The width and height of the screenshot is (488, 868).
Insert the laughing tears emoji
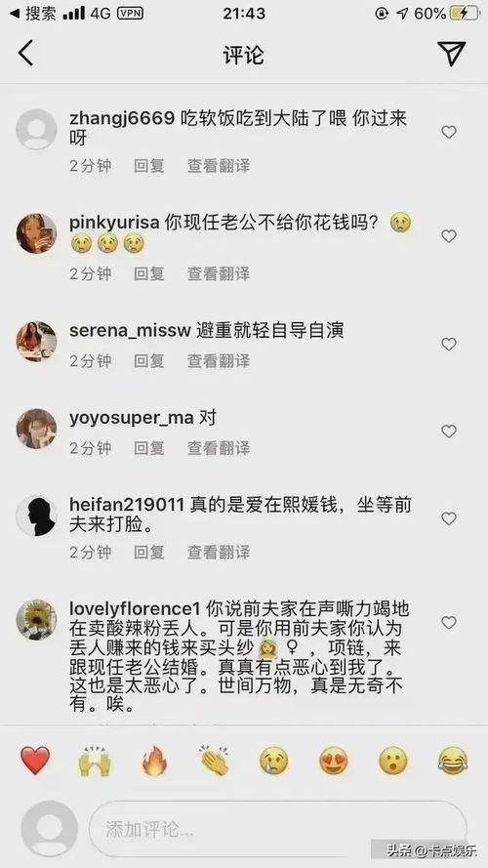[453, 761]
